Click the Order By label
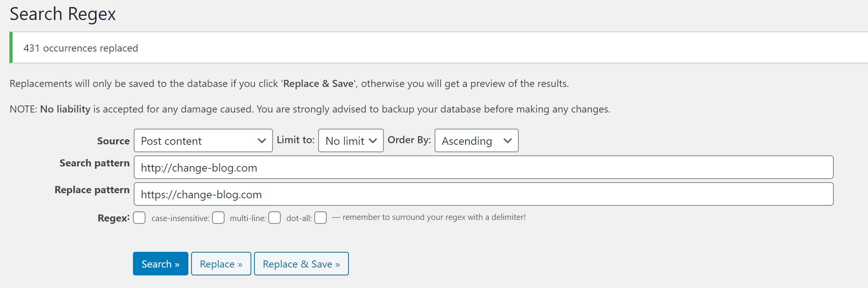This screenshot has width=868, height=288. click(409, 140)
